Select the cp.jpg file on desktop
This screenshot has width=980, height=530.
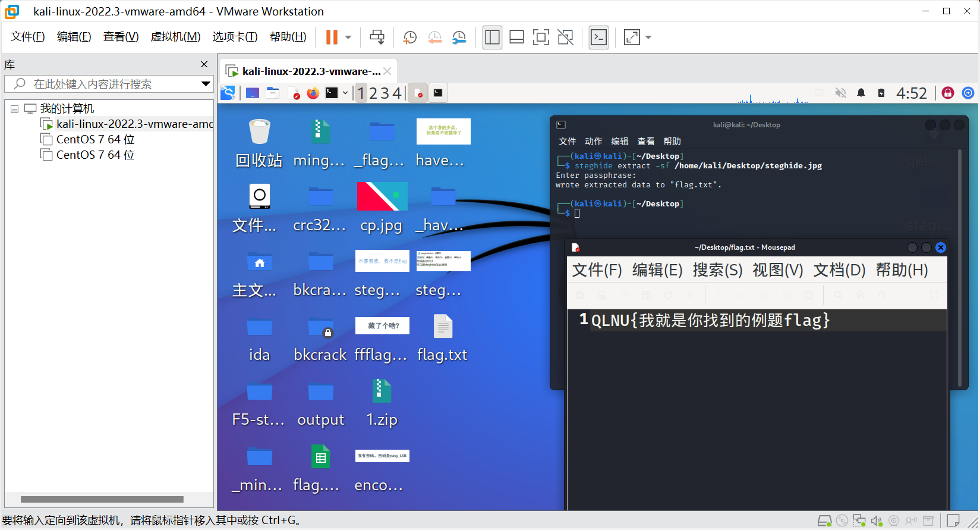pyautogui.click(x=382, y=208)
